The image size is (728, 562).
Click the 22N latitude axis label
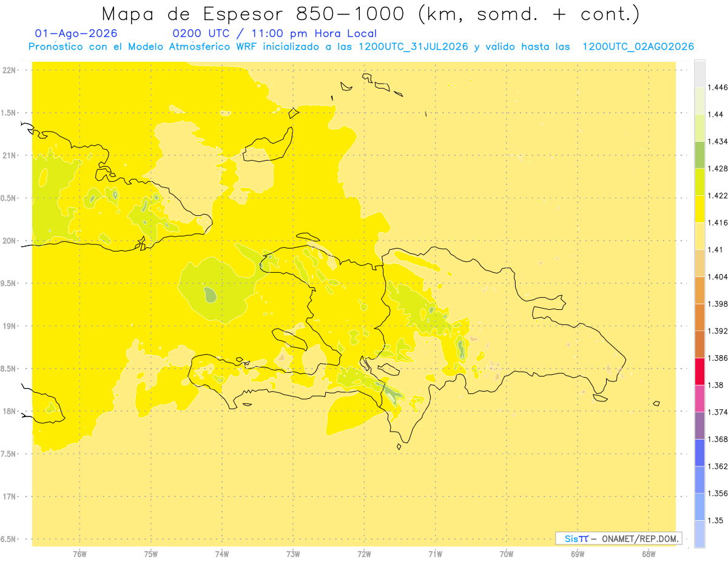(x=9, y=70)
